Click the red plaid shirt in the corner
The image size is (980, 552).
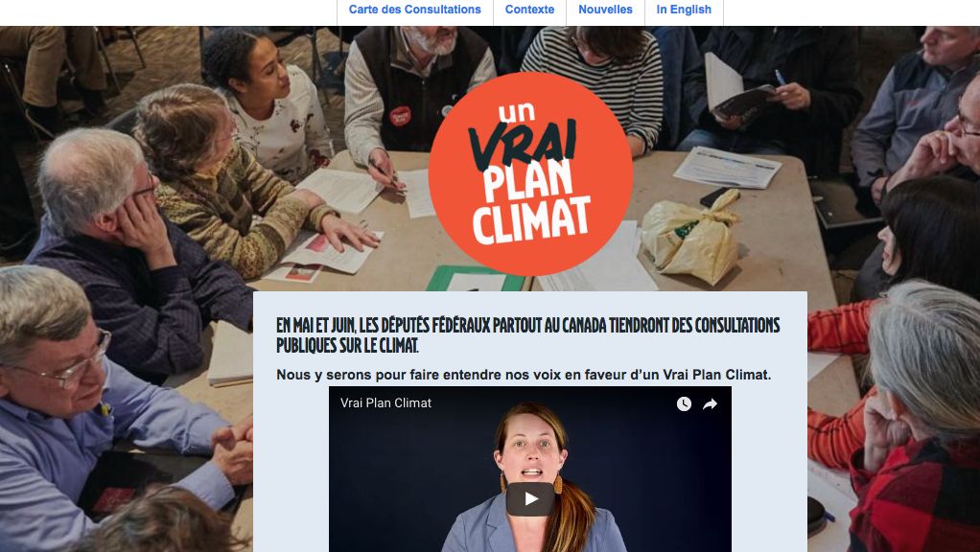coord(916,494)
